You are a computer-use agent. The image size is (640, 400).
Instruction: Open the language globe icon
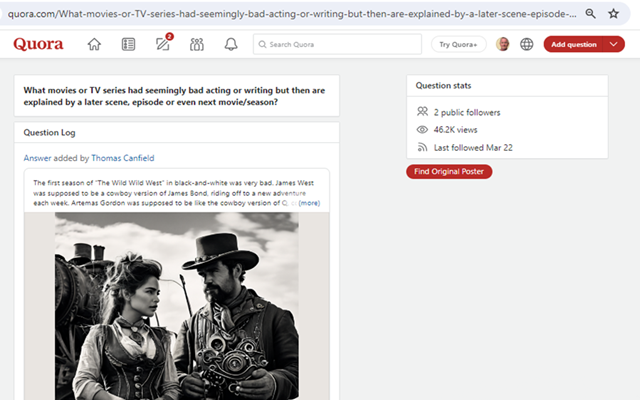(527, 44)
